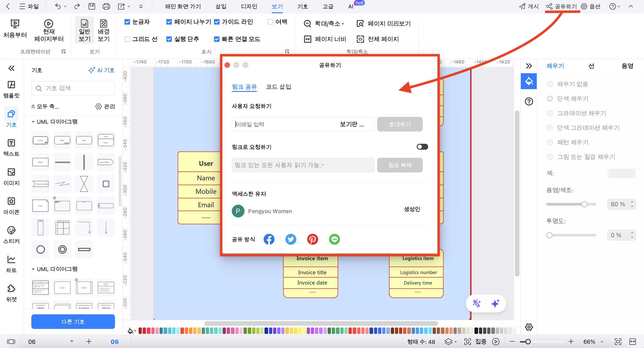The image size is (644, 348).
Task: Click the transparency slider handle
Action: (x=549, y=235)
